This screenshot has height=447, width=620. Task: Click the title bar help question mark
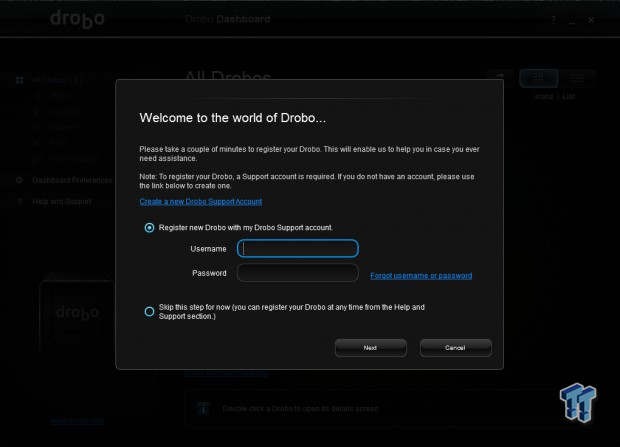click(x=553, y=20)
